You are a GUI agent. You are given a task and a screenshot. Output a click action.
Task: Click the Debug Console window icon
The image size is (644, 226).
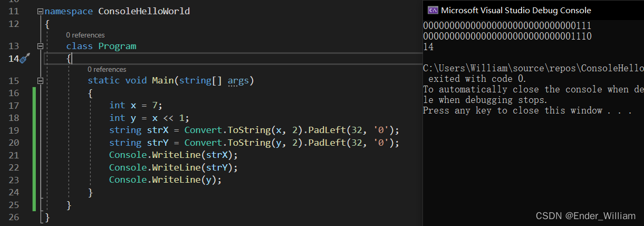[432, 10]
